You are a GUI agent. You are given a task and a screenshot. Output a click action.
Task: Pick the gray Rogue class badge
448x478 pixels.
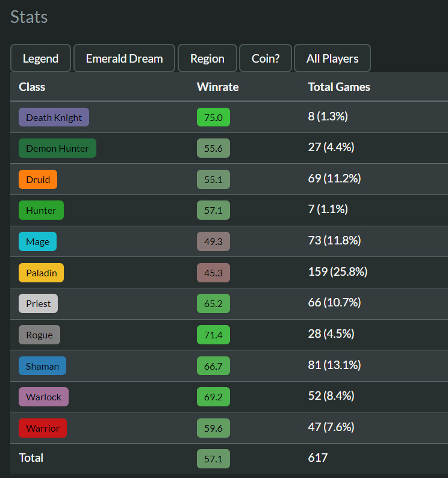39,335
